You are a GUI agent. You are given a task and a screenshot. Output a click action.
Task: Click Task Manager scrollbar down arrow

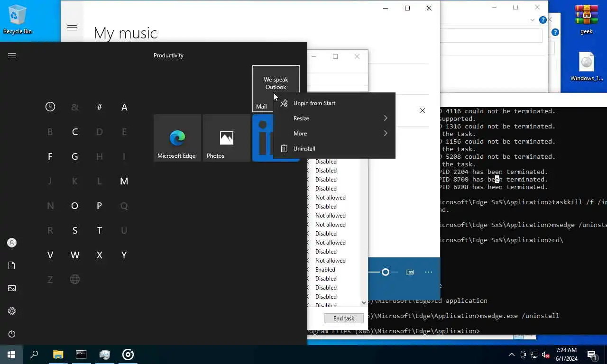point(364,302)
